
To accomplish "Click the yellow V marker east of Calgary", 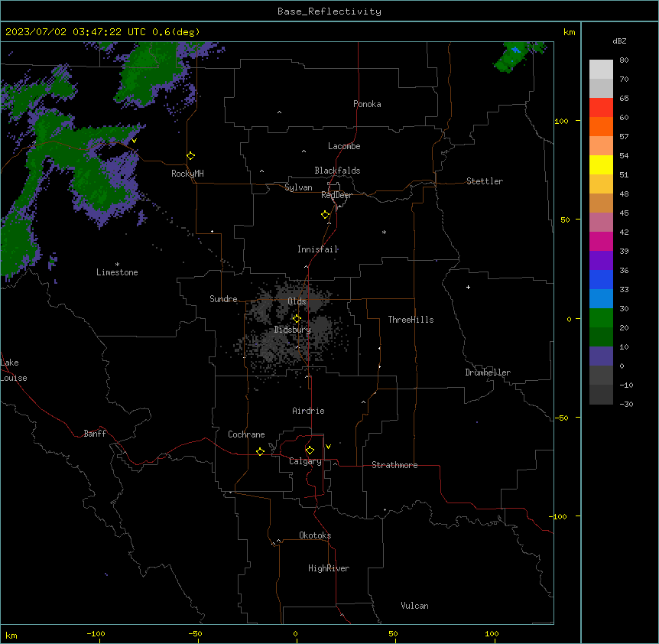I will [328, 447].
